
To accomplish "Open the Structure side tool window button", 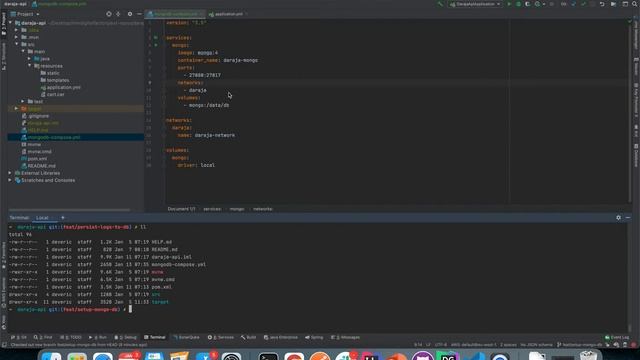I will tap(4, 56).
